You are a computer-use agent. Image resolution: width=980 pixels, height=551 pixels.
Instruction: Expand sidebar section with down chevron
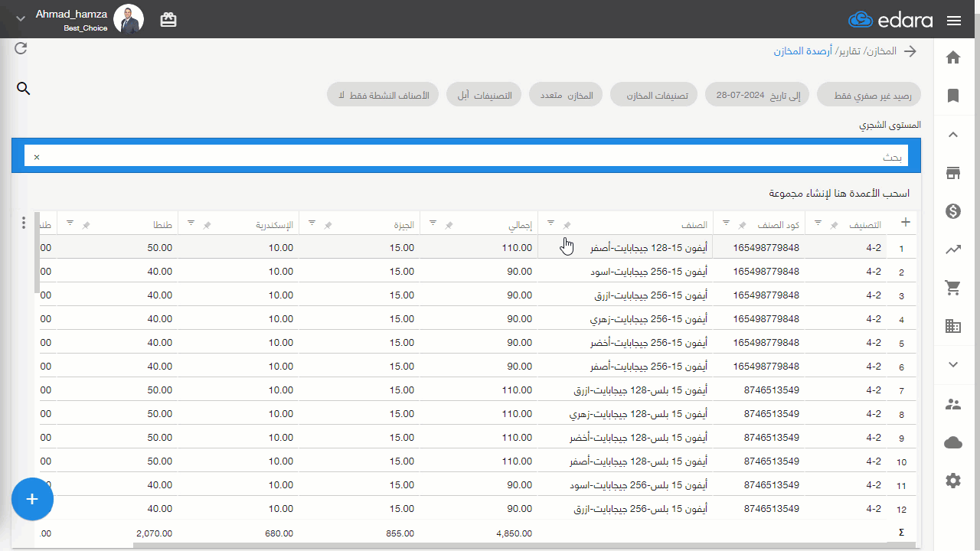pyautogui.click(x=953, y=364)
